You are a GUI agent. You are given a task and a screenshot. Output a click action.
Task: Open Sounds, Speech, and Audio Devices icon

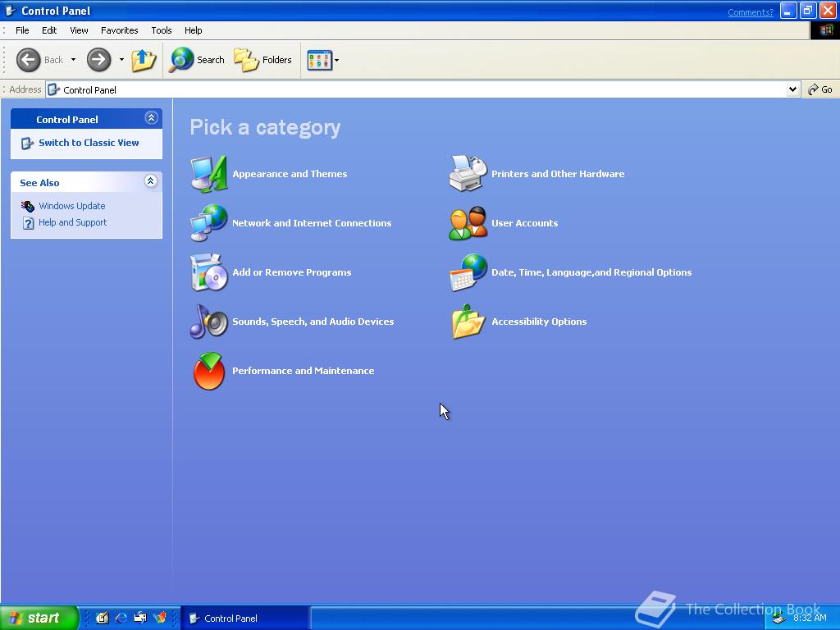209,322
